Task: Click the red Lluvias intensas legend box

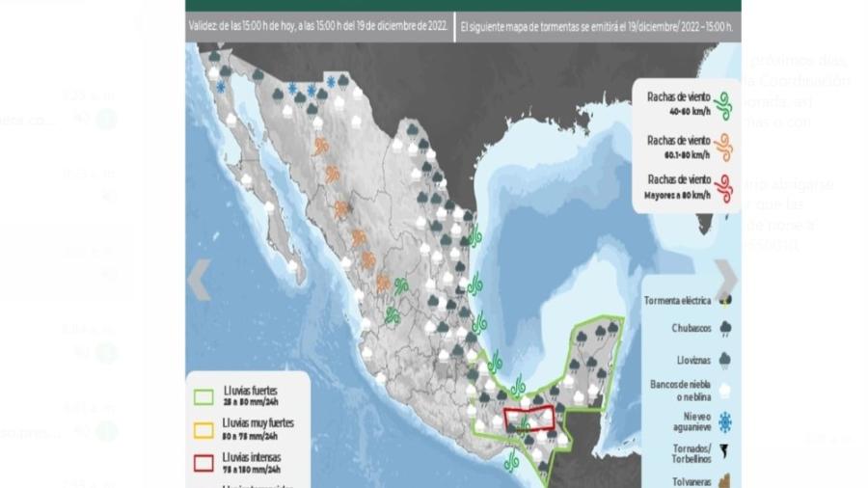Action: [x=203, y=462]
